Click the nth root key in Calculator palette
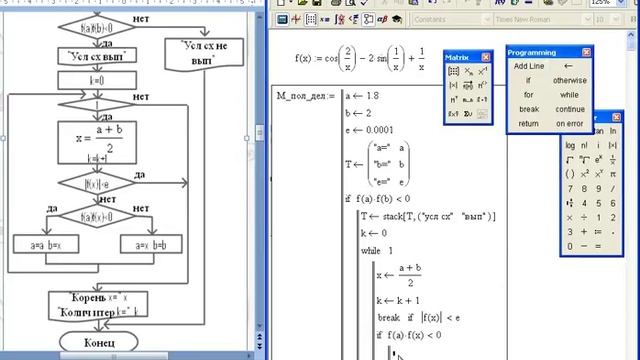The height and width of the screenshot is (360, 640). coord(584,160)
